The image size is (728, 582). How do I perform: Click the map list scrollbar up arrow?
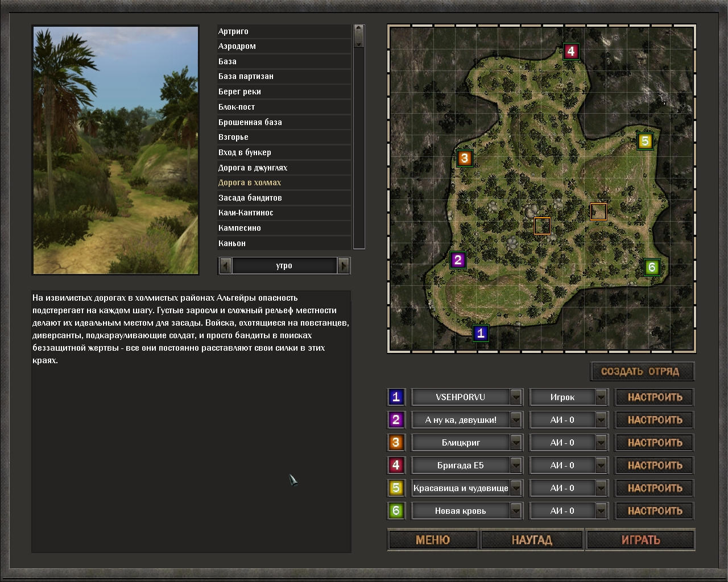coord(358,28)
